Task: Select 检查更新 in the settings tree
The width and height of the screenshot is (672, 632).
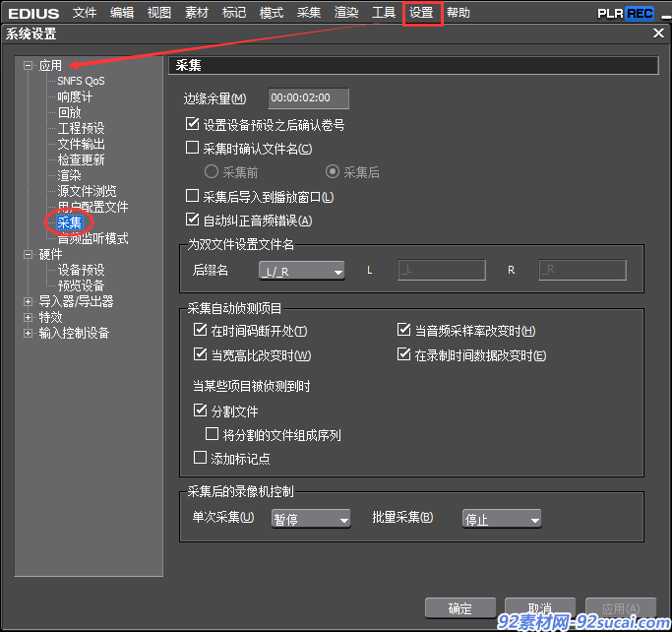Action: (x=81, y=159)
